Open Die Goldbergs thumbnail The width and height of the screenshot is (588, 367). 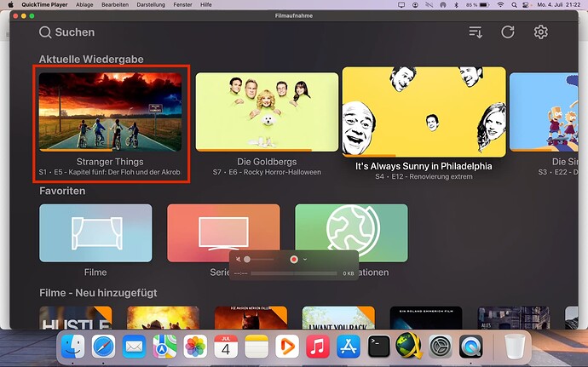(267, 112)
